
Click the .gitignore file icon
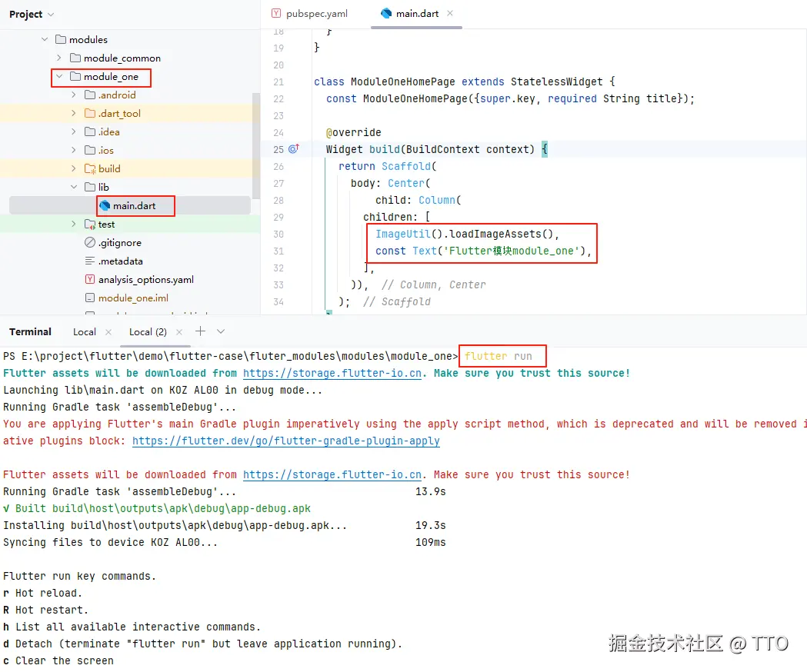point(89,242)
